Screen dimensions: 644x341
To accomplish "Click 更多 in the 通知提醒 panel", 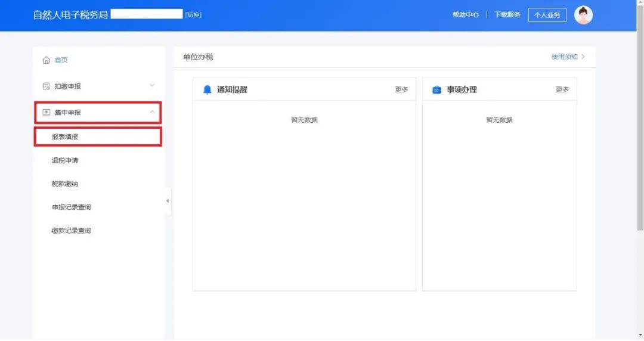I will [x=401, y=89].
